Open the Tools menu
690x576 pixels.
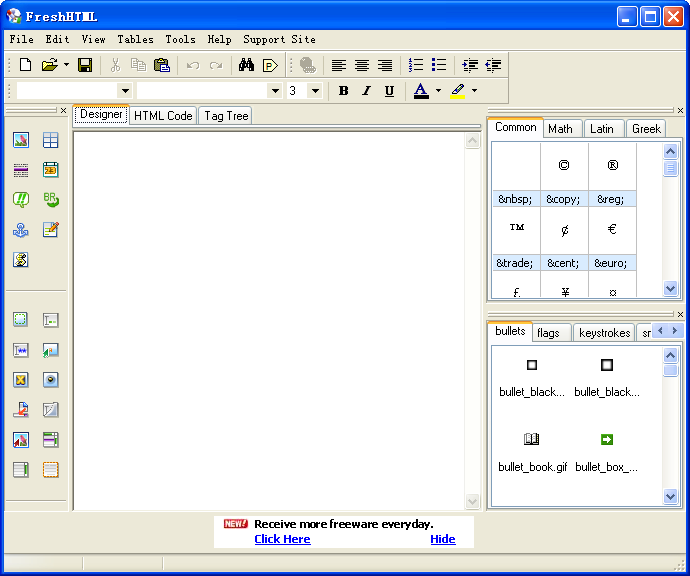(180, 39)
